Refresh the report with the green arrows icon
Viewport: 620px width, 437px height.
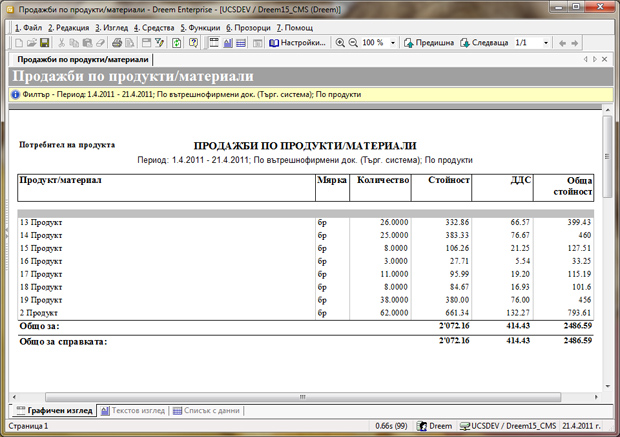[x=177, y=43]
